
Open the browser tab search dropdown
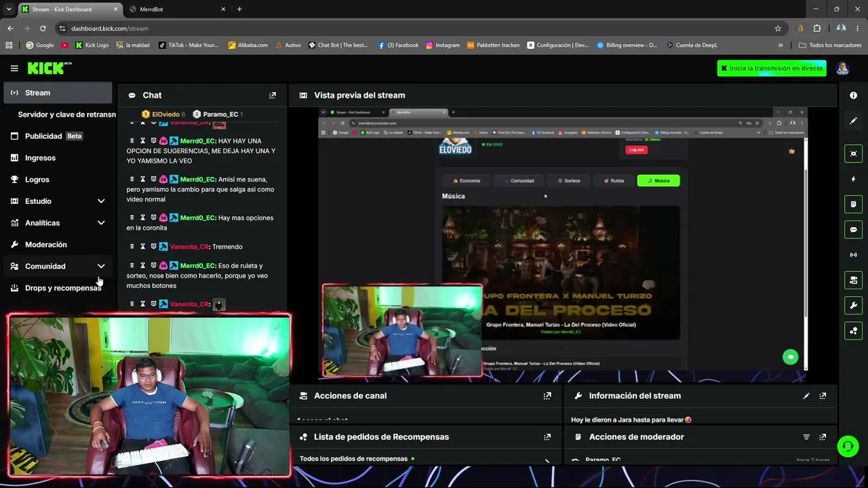9,9
